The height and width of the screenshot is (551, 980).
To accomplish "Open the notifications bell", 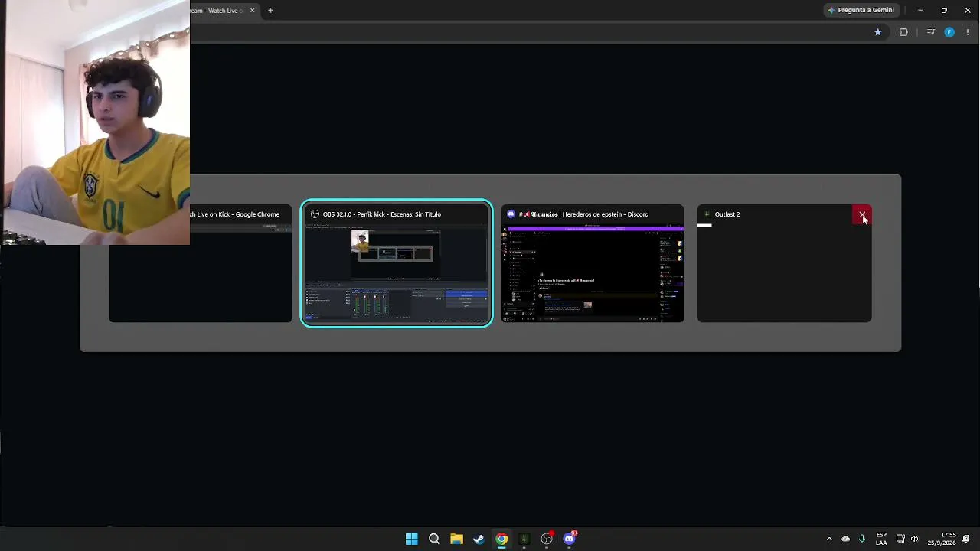I will [x=966, y=539].
